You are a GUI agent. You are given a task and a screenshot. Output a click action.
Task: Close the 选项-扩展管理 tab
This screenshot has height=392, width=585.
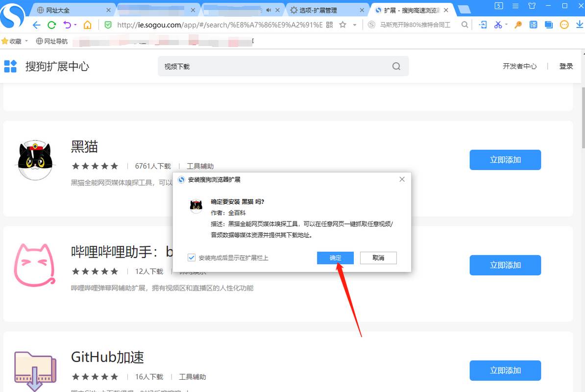[362, 10]
